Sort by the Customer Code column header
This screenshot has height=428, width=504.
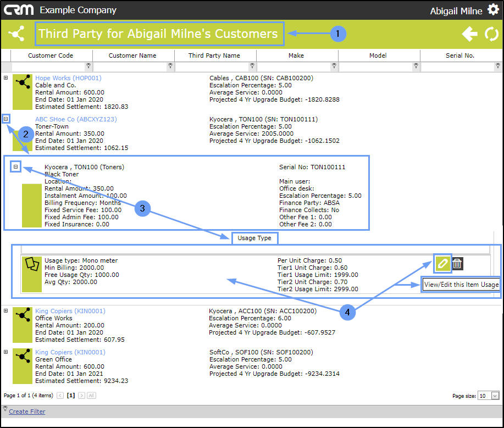point(51,55)
